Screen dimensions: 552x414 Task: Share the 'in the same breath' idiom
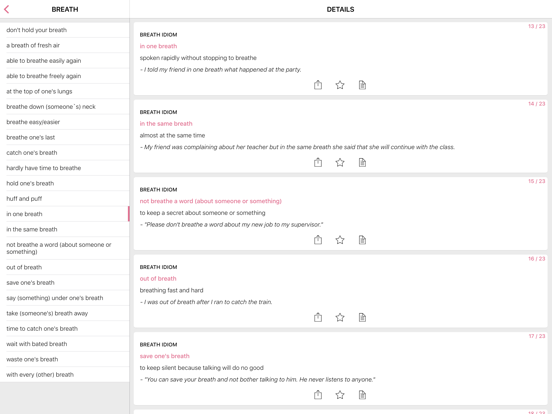click(x=318, y=162)
